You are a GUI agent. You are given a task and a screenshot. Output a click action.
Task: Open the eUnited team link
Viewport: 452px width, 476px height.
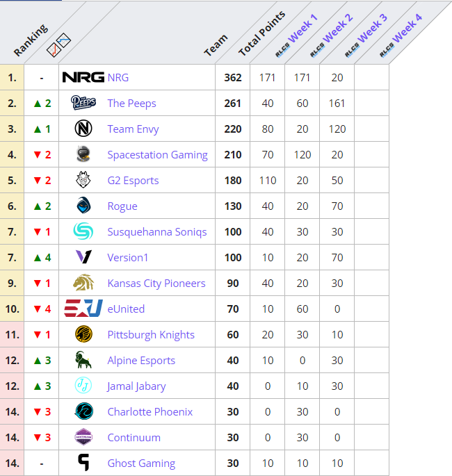point(126,309)
